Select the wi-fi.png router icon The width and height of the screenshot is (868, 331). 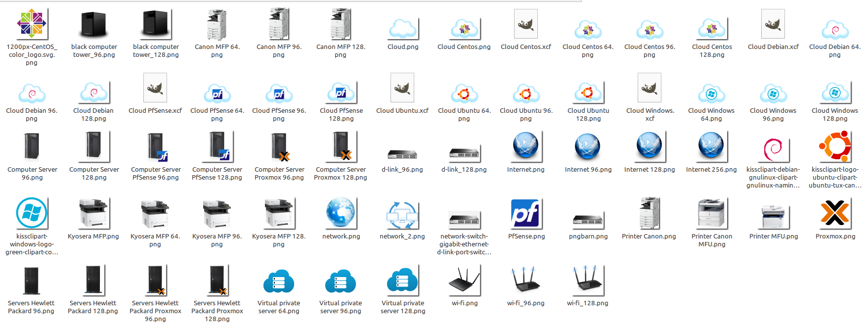click(x=464, y=281)
